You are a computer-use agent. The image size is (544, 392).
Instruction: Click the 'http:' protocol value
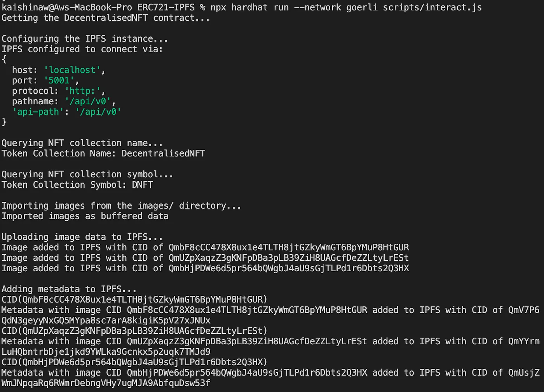83,91
